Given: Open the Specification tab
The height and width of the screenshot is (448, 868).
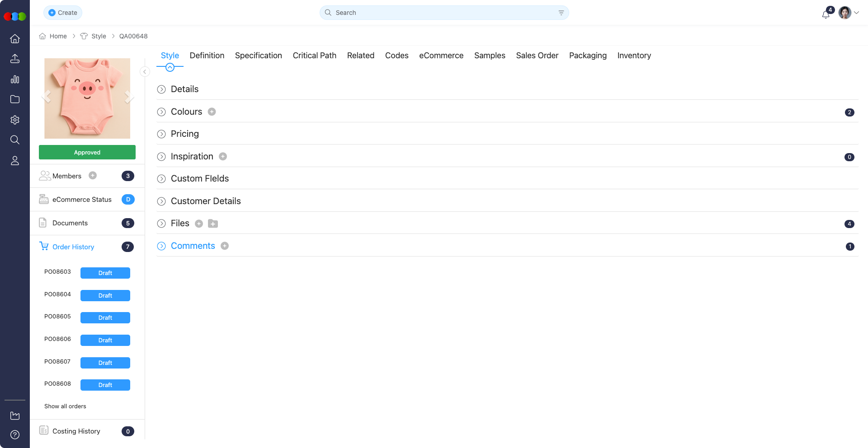Looking at the screenshot, I should tap(258, 56).
